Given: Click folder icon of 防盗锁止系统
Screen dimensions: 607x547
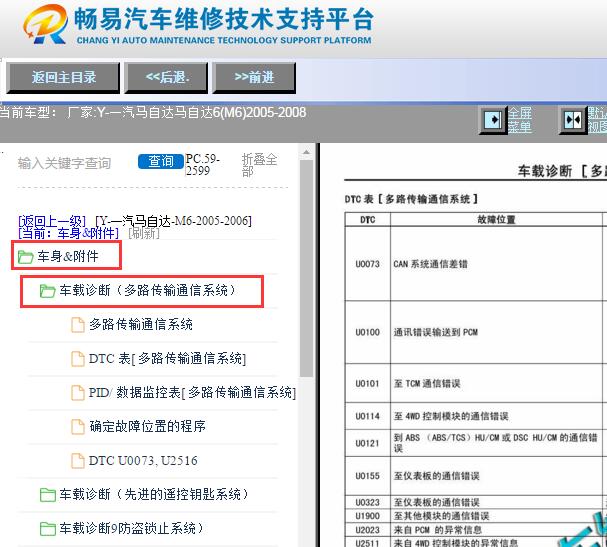Looking at the screenshot, I should [x=48, y=529].
